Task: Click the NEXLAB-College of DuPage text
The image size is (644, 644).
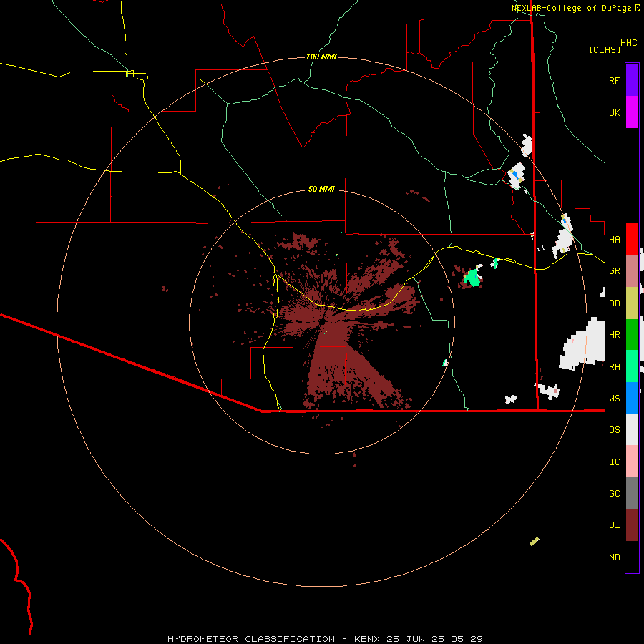Action: point(571,8)
